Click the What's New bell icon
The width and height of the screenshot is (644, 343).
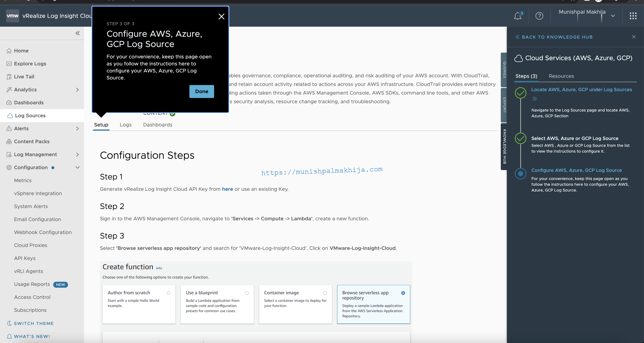9,336
